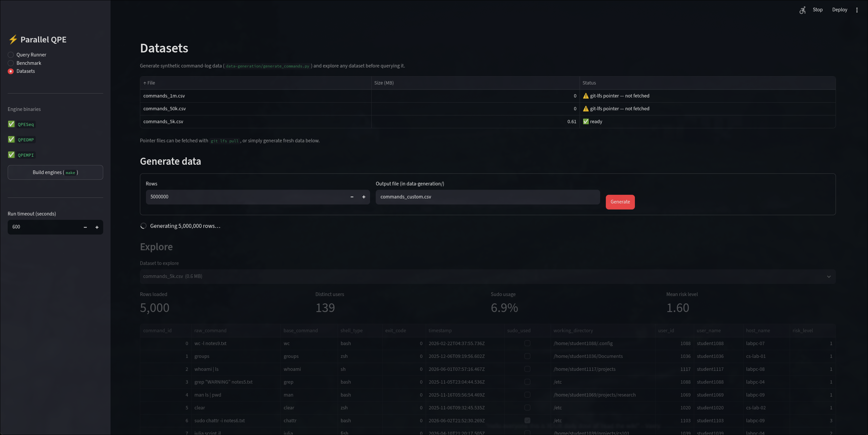Toggle sudo_used checkbox for whoami | ls row
868x435 pixels.
pyautogui.click(x=527, y=369)
